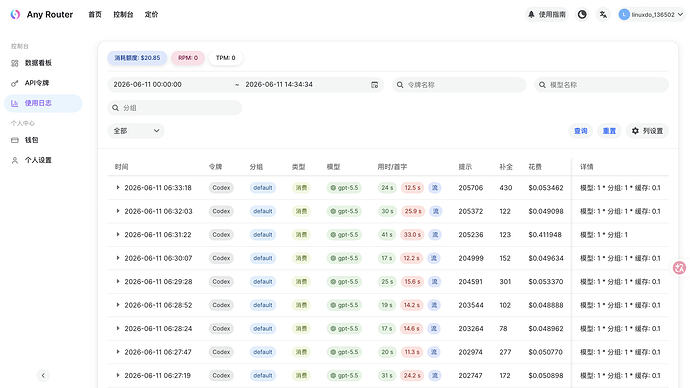Open 列设置 column settings

(x=647, y=131)
